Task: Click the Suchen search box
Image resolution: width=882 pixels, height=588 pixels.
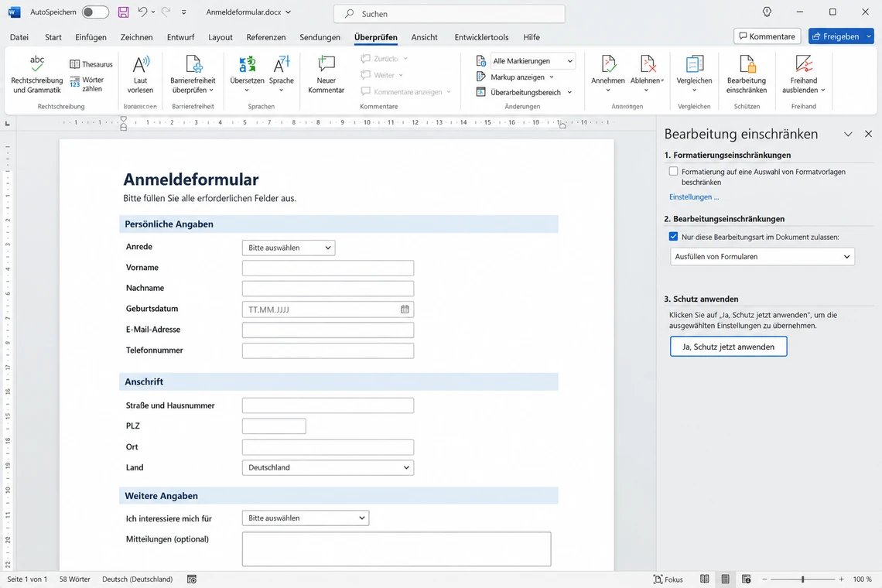Action: tap(450, 13)
